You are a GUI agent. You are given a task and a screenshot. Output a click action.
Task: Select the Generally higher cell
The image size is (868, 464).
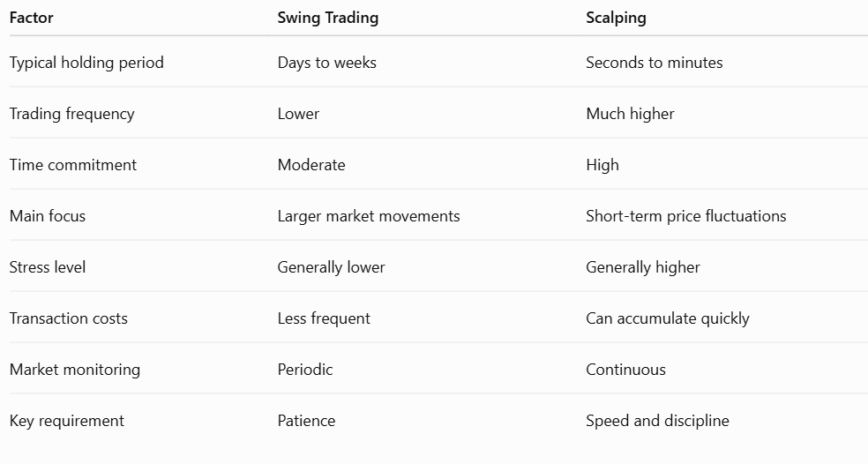click(x=643, y=267)
